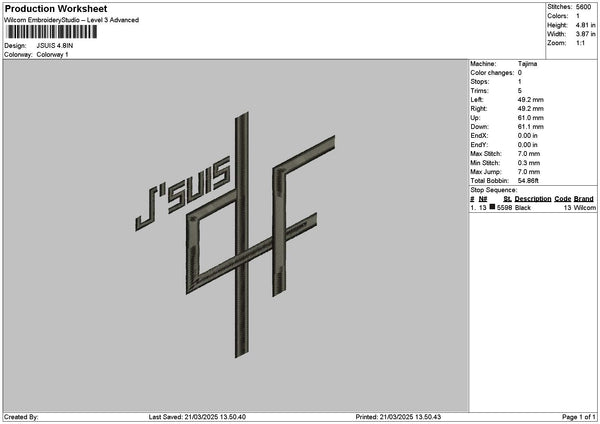Select the Wilcom EmbroideryStudio Level 3 Advanced text
Viewport: 600px width, 424px height.
click(72, 20)
